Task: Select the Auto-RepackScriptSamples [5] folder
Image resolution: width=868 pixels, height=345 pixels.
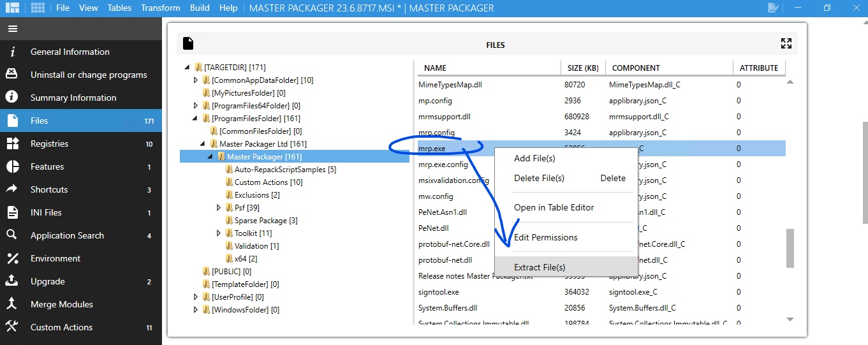Action: tap(285, 169)
